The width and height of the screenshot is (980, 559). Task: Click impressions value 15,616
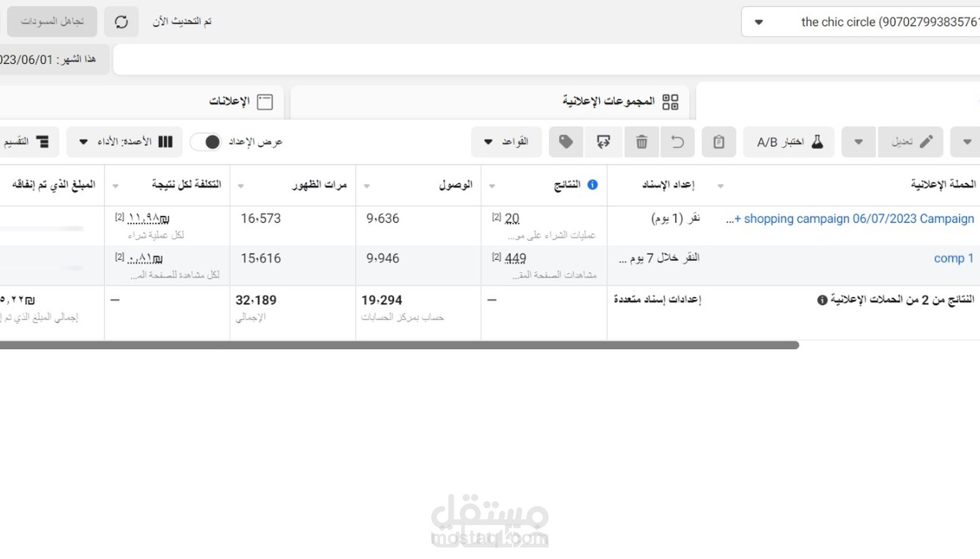(x=261, y=258)
